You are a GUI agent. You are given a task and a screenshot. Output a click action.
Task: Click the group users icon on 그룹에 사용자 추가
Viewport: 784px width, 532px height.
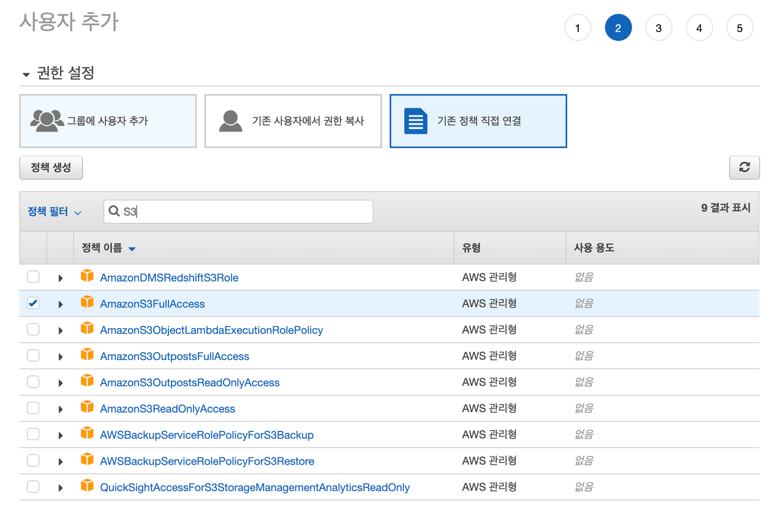click(x=47, y=121)
